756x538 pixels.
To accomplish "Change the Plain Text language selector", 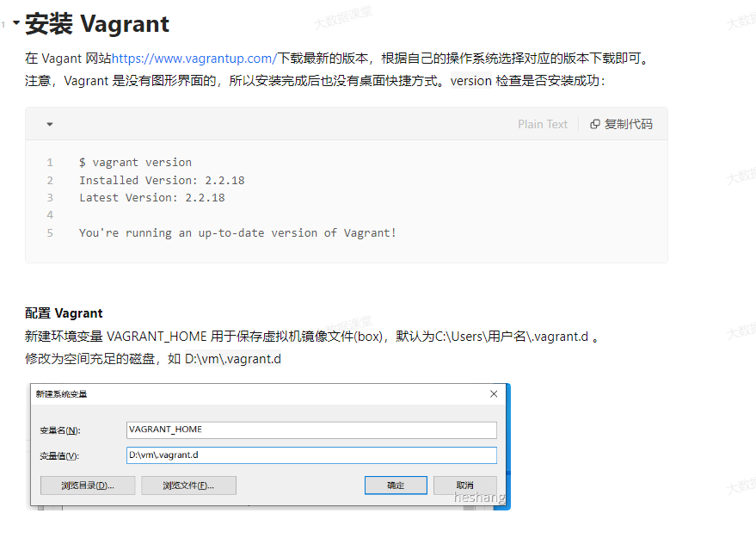I will pos(542,124).
